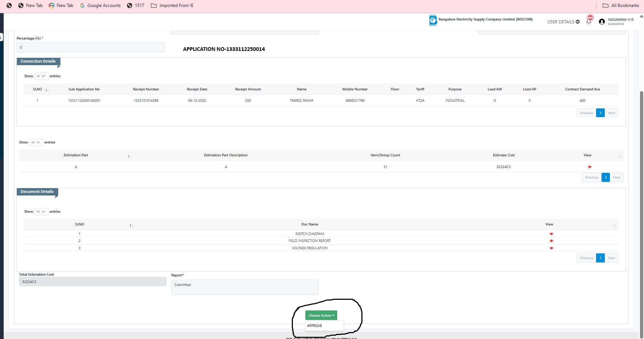View the Voltage Regulation document
This screenshot has height=339, width=644.
point(551,248)
